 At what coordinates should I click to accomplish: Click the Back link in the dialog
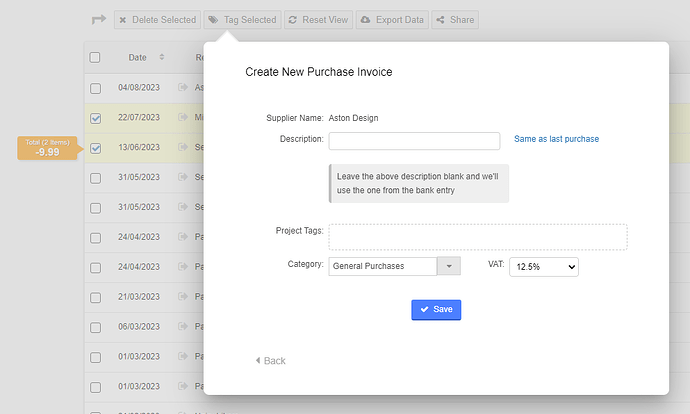click(270, 361)
